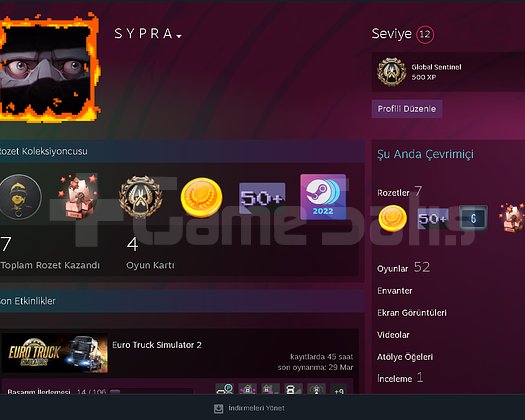Select the Global Sentinel 500 XP text
This screenshot has width=525, height=420.
tap(436, 72)
